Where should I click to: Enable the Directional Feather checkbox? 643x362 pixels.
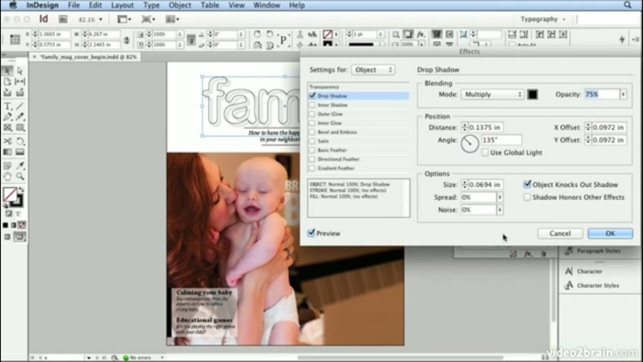coord(312,159)
